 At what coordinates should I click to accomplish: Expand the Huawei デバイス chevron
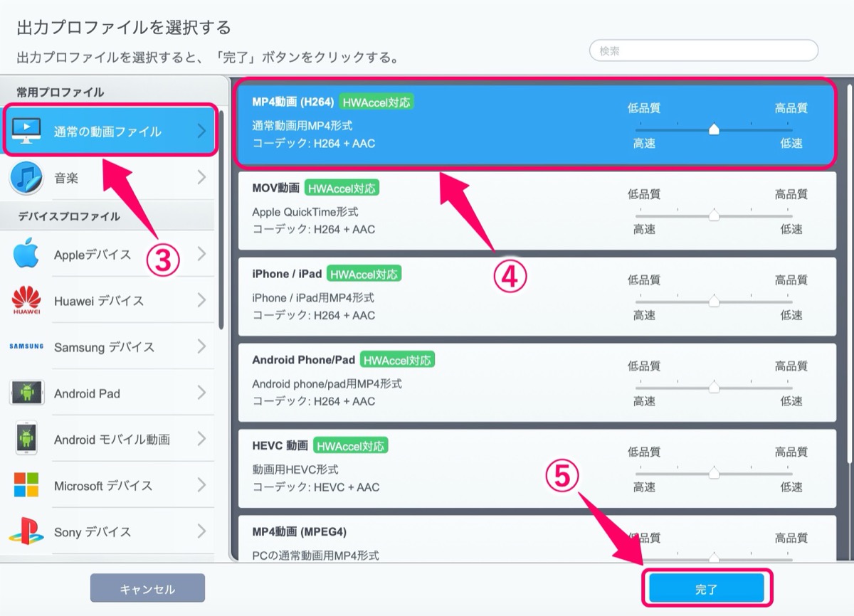[202, 300]
